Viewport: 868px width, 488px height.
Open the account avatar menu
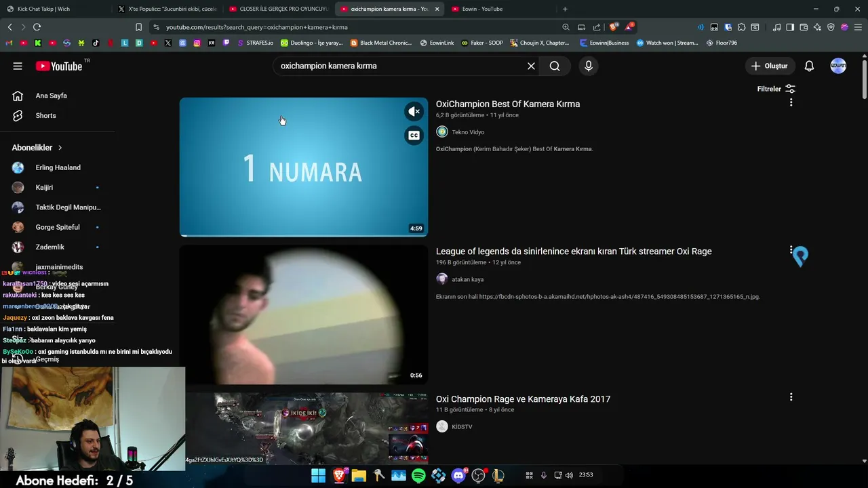point(838,66)
